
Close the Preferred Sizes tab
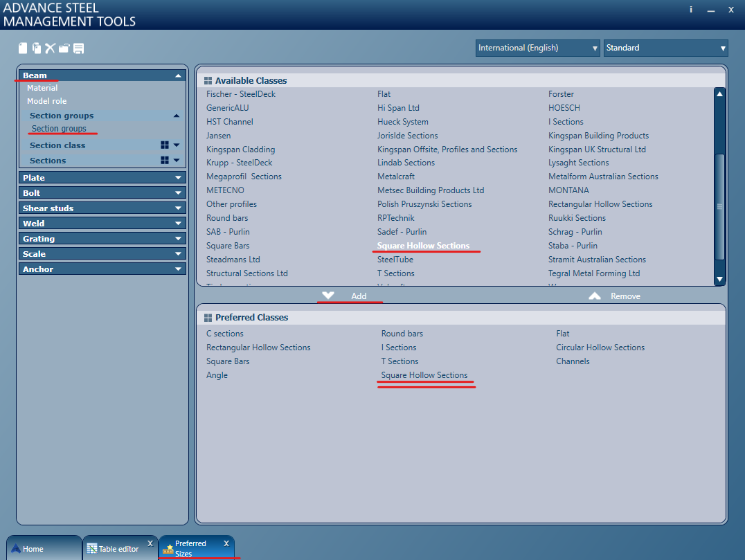click(226, 543)
